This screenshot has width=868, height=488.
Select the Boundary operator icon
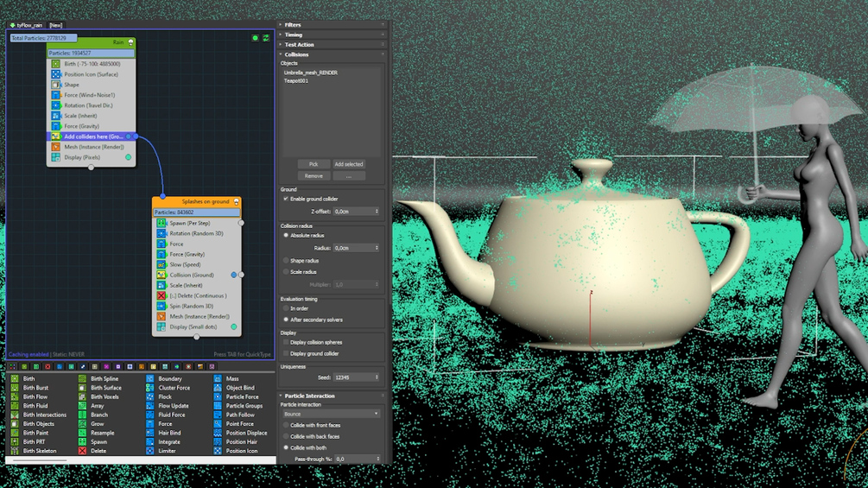[x=150, y=379]
